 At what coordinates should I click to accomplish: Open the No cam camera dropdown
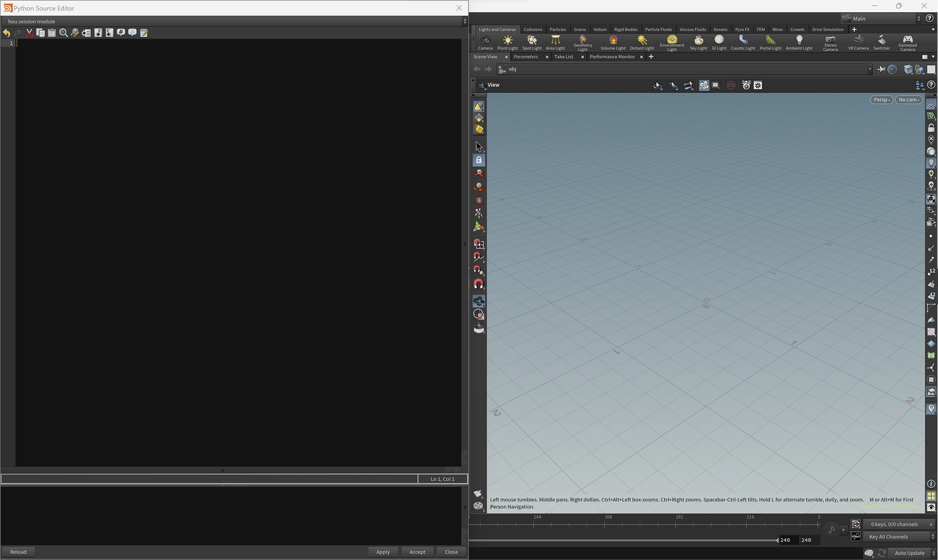point(909,100)
